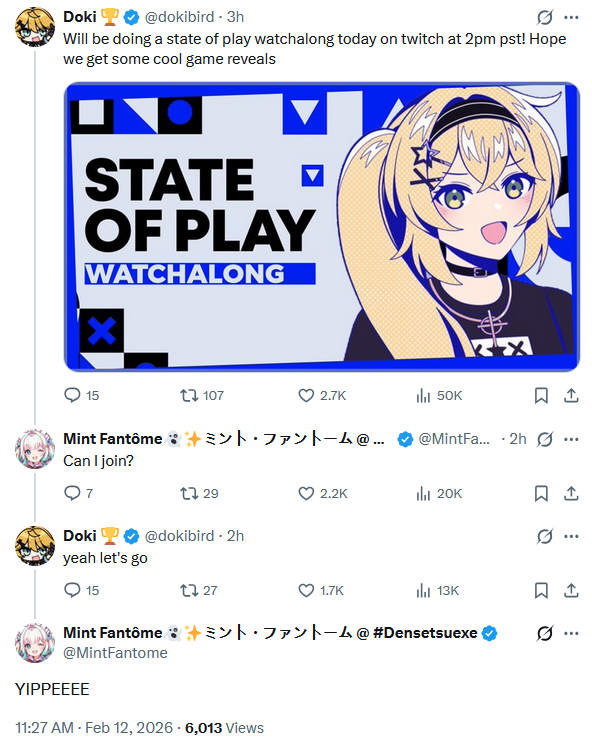
Task: Open more options on YIPPEEEE tweet
Action: 571,633
